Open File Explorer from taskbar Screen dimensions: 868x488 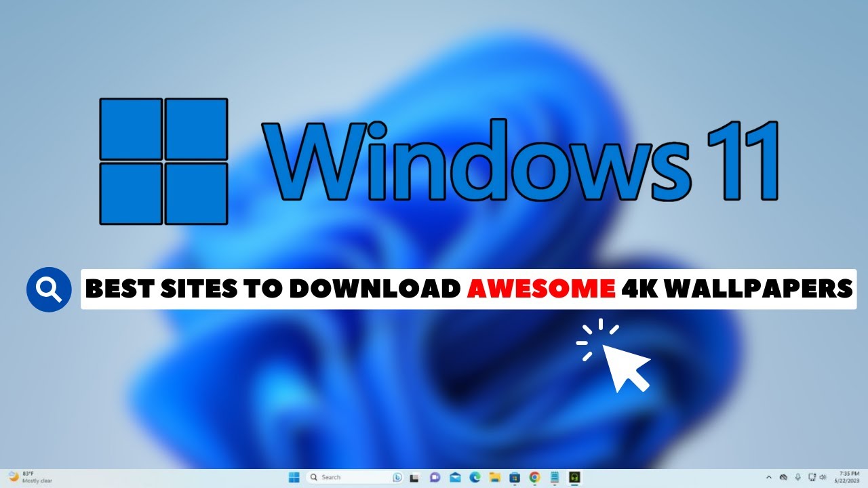point(494,477)
